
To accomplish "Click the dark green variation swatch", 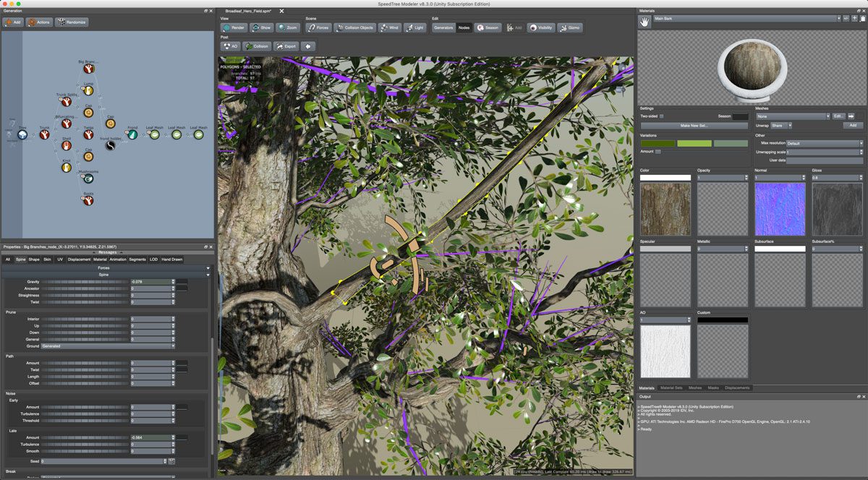I will (x=658, y=143).
